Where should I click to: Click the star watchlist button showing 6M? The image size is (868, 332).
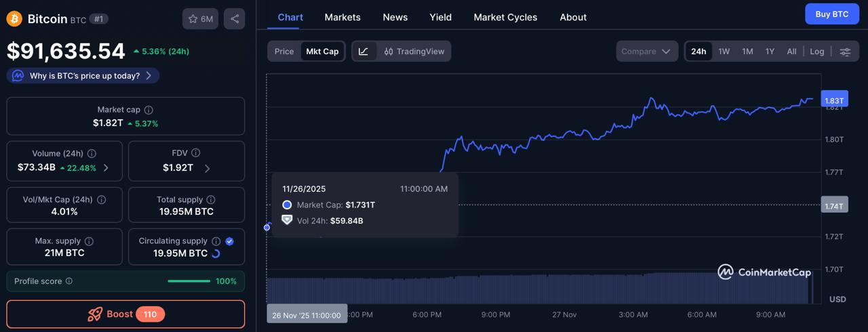[x=200, y=19]
